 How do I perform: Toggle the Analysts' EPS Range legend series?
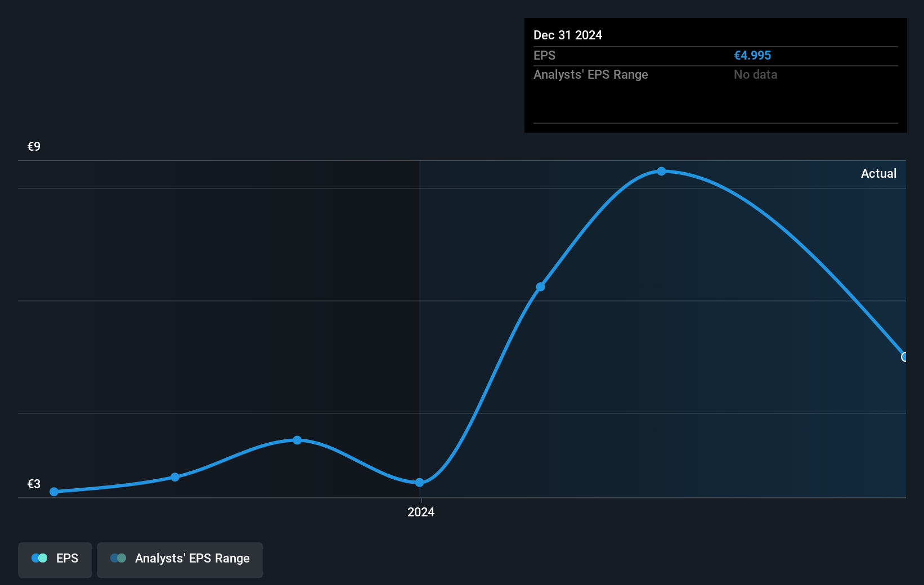click(180, 560)
